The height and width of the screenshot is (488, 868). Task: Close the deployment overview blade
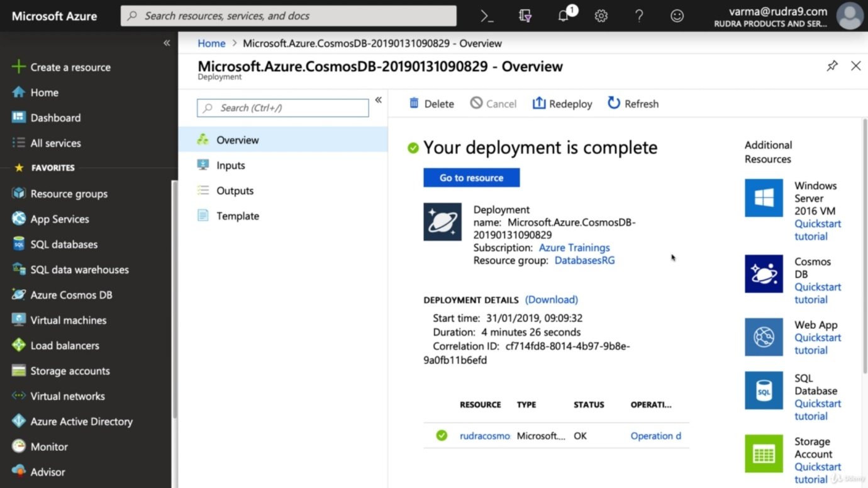pyautogui.click(x=855, y=65)
